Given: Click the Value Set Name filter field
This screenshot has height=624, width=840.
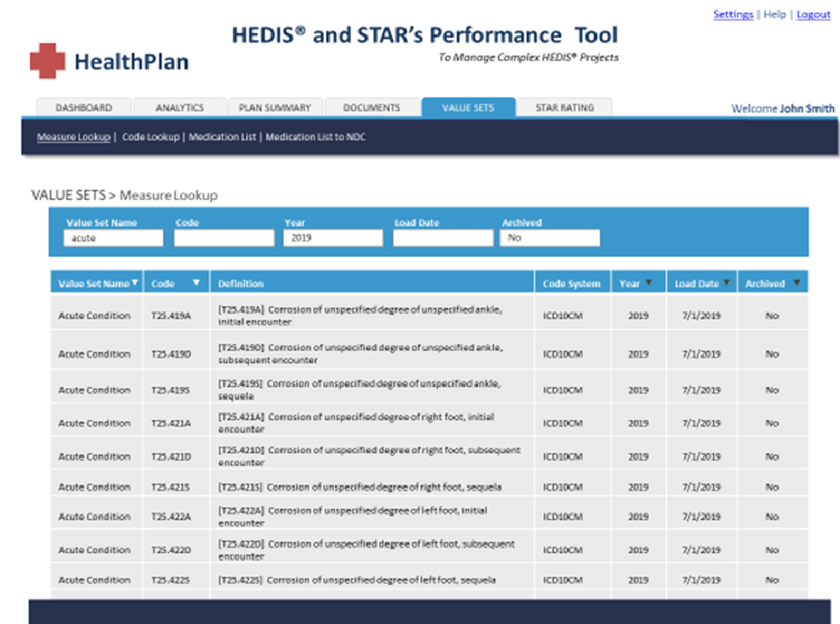Looking at the screenshot, I should tap(113, 238).
